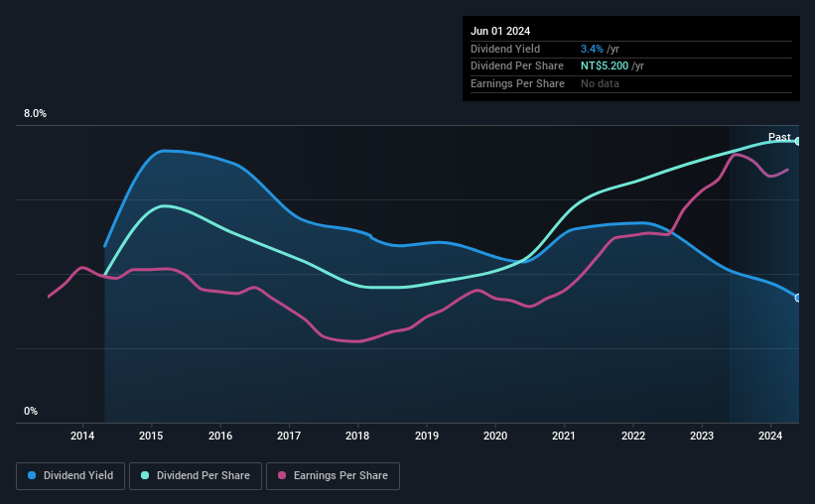Click the Dividend Per Share line endpoint marker
815x504 pixels.
point(798,141)
